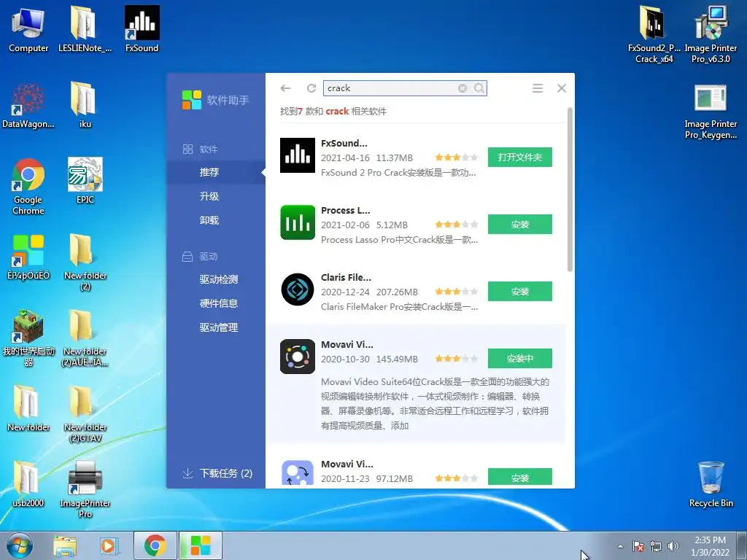Select the iku folder on desktop
Image resolution: width=747 pixels, height=560 pixels.
85,105
